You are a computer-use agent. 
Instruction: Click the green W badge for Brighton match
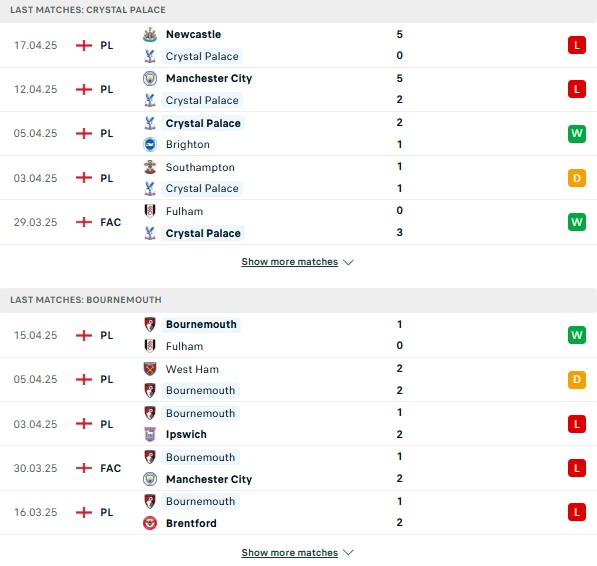click(576, 133)
